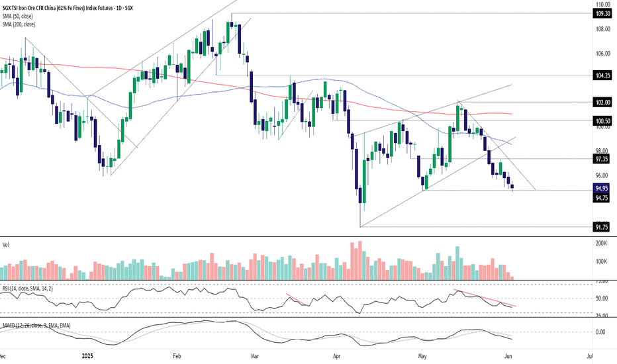This screenshot has width=617, height=364.
Task: Select the red RSI downtrend line near June
Action: pyautogui.click(x=485, y=298)
